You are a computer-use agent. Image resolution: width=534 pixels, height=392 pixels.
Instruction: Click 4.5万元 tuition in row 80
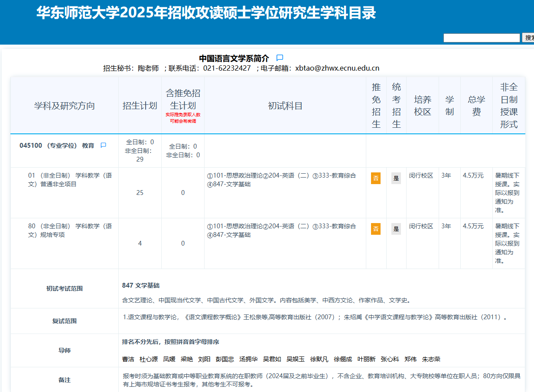pos(473,227)
